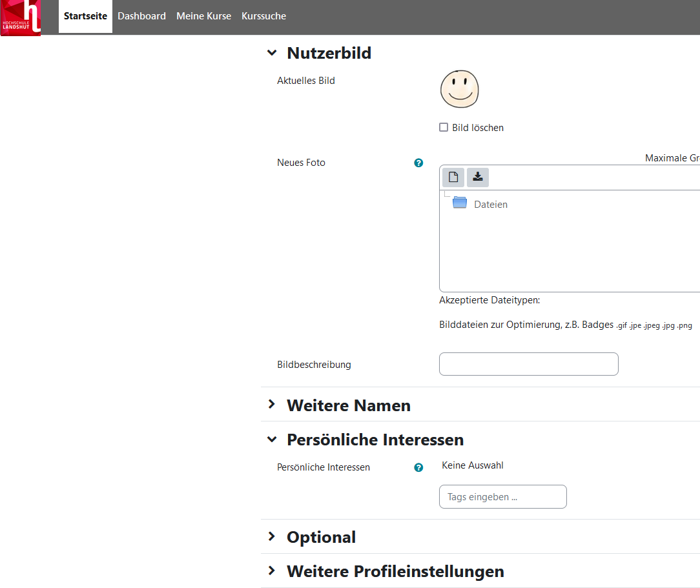The height and width of the screenshot is (588, 700).
Task: Collapse the Persönliche Interessen section
Action: tap(272, 440)
